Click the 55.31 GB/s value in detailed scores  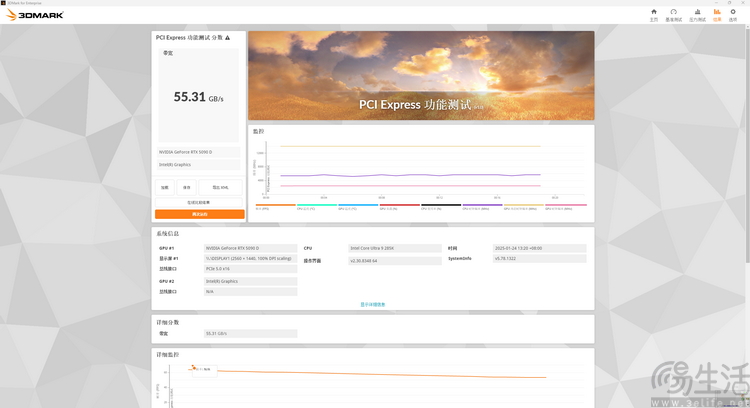[251, 333]
